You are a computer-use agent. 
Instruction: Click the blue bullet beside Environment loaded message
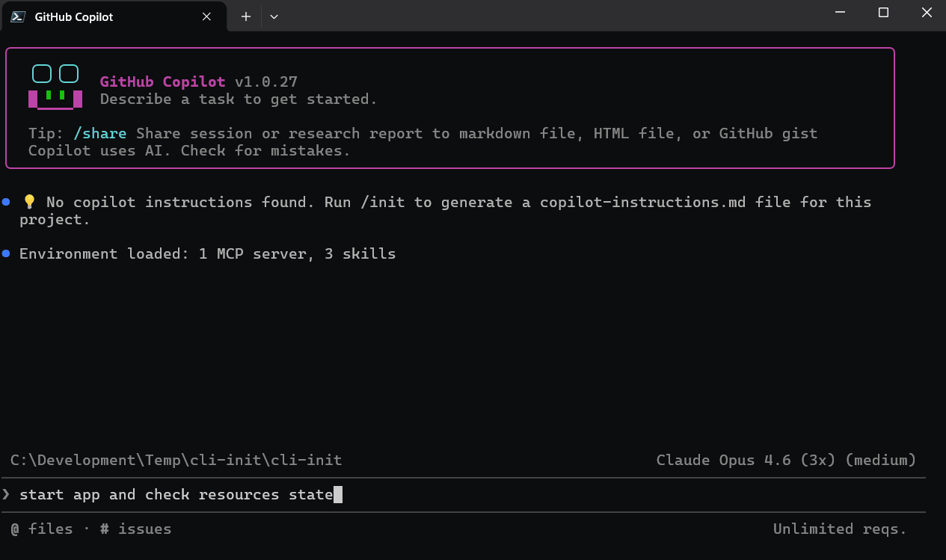(x=6, y=253)
